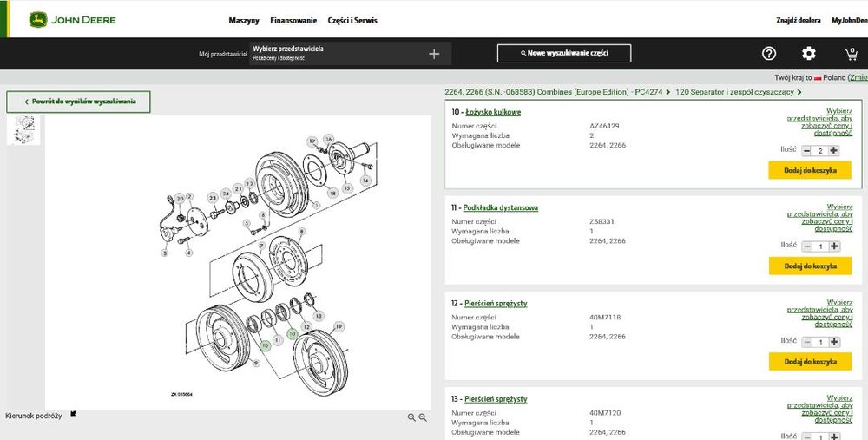Viewport: 868px width, 440px height.
Task: Click the travel direction arrow icon
Action: point(74,413)
